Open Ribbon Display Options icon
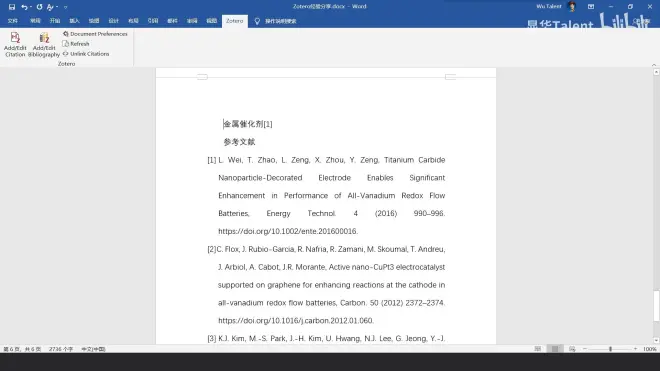The image size is (660, 371). 591,7
